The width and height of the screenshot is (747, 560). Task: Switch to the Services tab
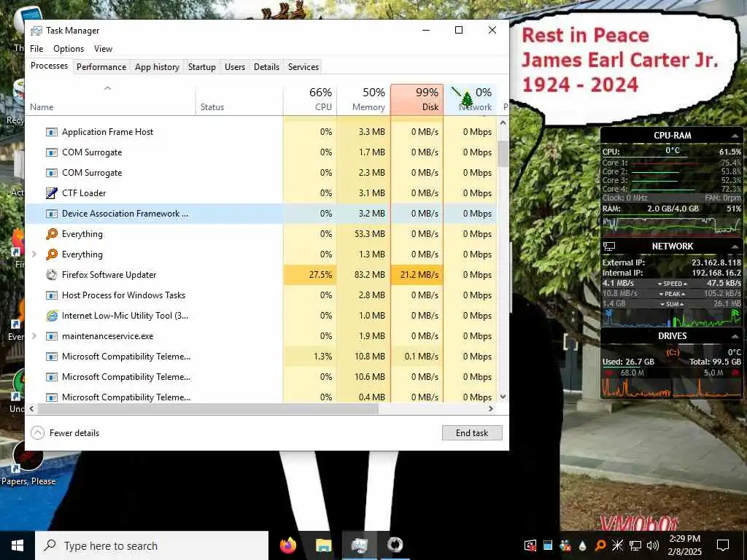303,67
